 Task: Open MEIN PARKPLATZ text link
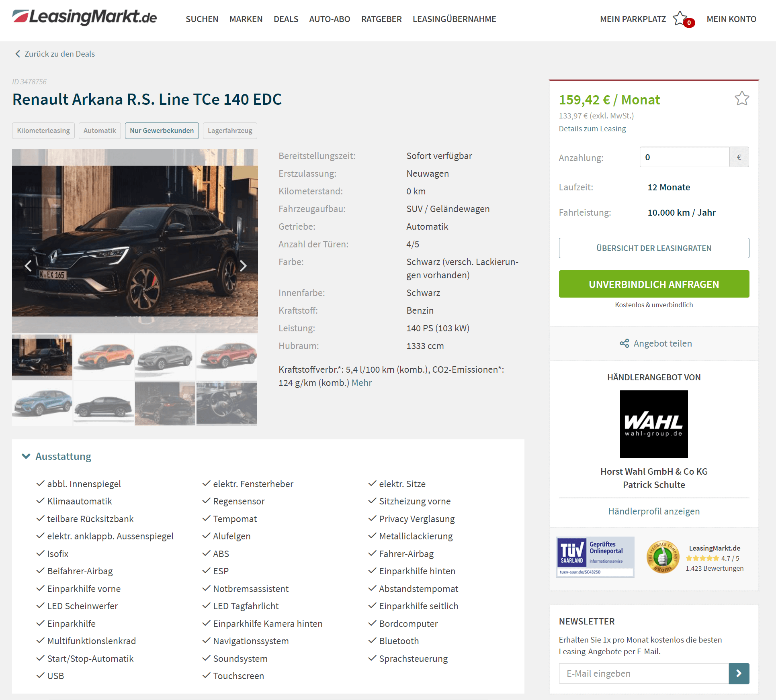click(x=633, y=19)
